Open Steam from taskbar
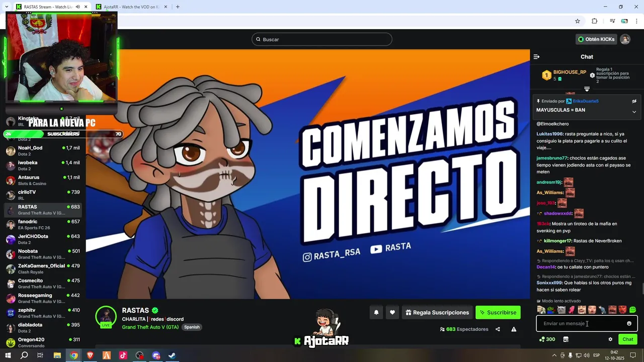 (172, 355)
